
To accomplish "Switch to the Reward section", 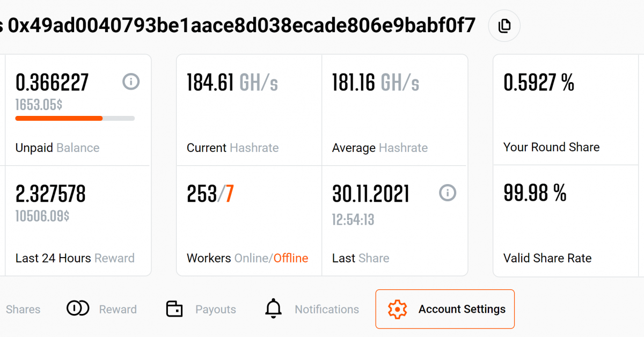I will pyautogui.click(x=118, y=309).
